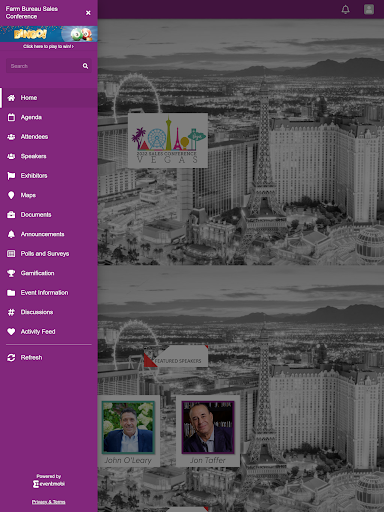Viewport: 384px width, 512px height.
Task: Click the Discussions hashtag icon
Action: [x=11, y=312]
